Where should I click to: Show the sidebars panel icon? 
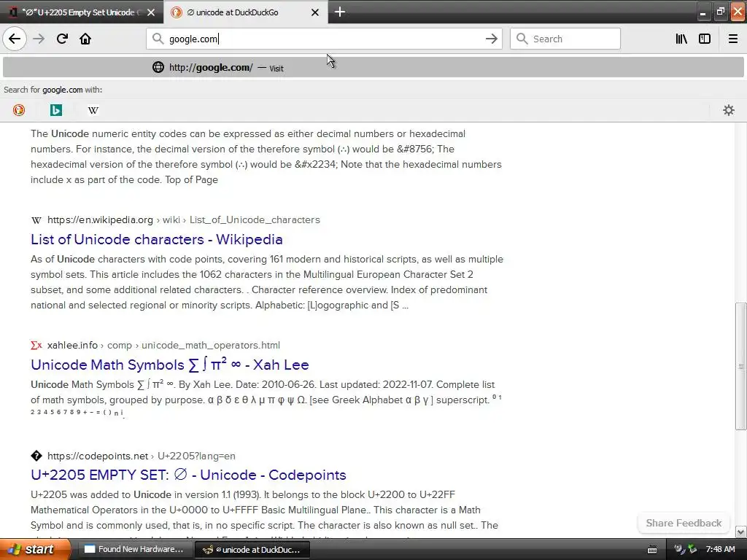pyautogui.click(x=705, y=39)
